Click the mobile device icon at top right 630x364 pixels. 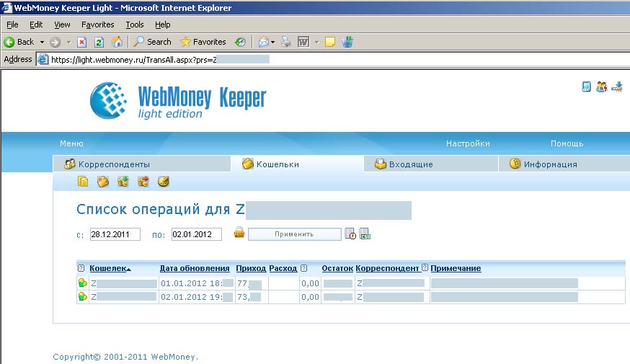pos(586,86)
